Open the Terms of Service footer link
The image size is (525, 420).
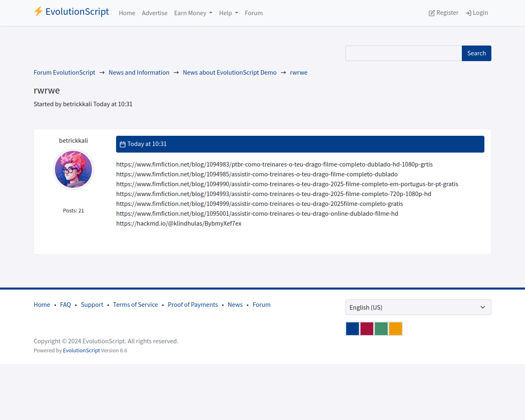click(x=135, y=305)
